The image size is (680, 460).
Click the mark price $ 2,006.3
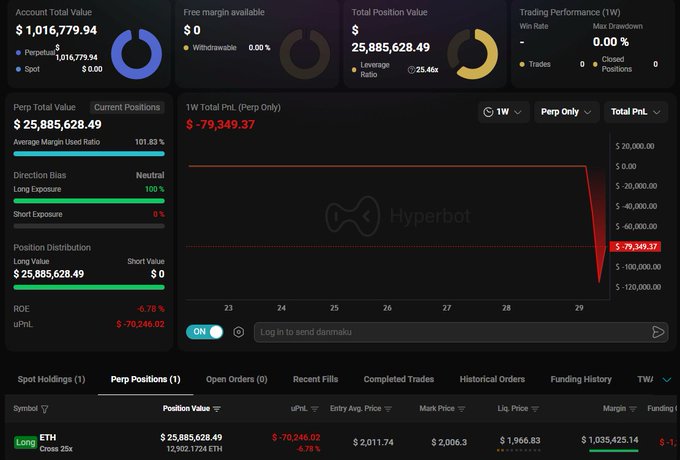click(x=449, y=442)
